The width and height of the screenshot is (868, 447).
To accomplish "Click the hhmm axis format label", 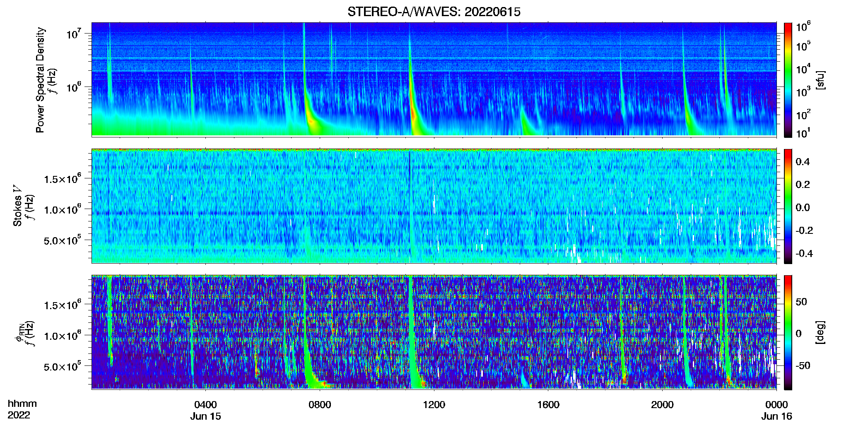I will point(22,404).
